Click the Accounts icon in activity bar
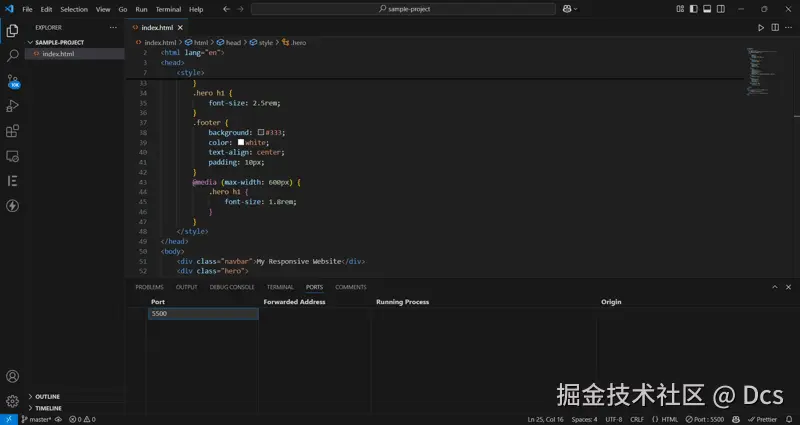Image resolution: width=800 pixels, height=425 pixels. [12, 377]
